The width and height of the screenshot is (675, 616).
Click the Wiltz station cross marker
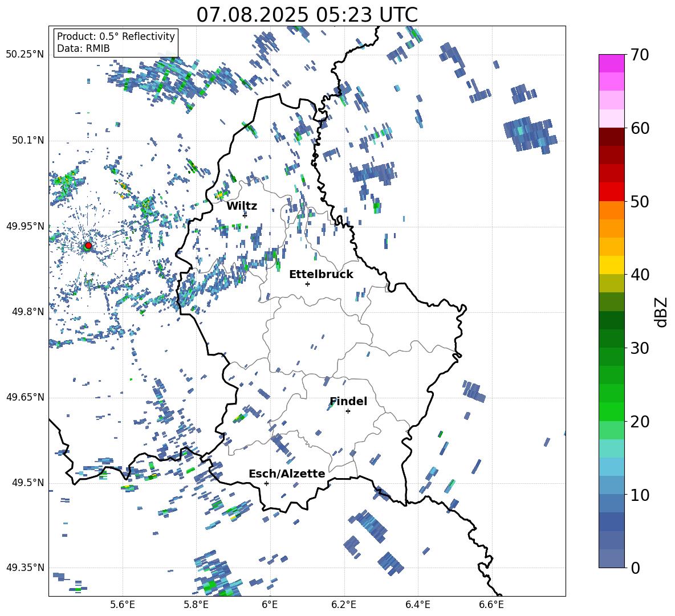pos(245,215)
